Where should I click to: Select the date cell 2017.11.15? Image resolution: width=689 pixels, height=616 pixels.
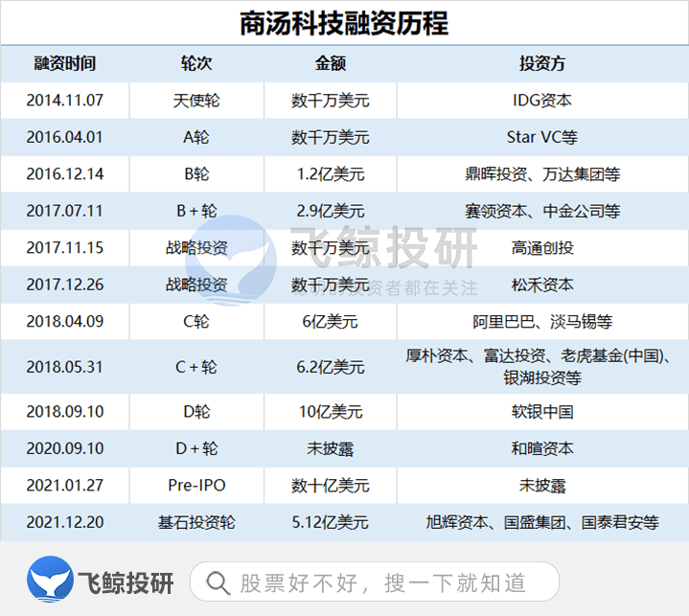pos(64,248)
